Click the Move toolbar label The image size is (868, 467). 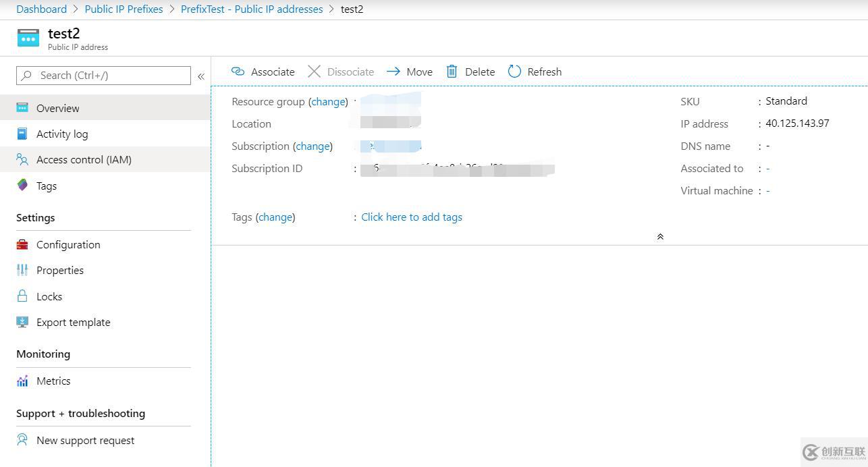coord(419,72)
